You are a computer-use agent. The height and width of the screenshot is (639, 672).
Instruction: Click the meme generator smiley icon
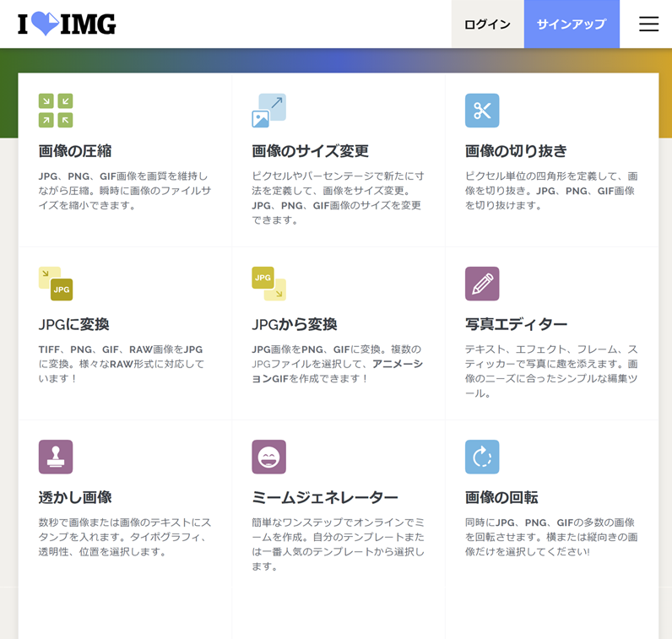(x=268, y=457)
